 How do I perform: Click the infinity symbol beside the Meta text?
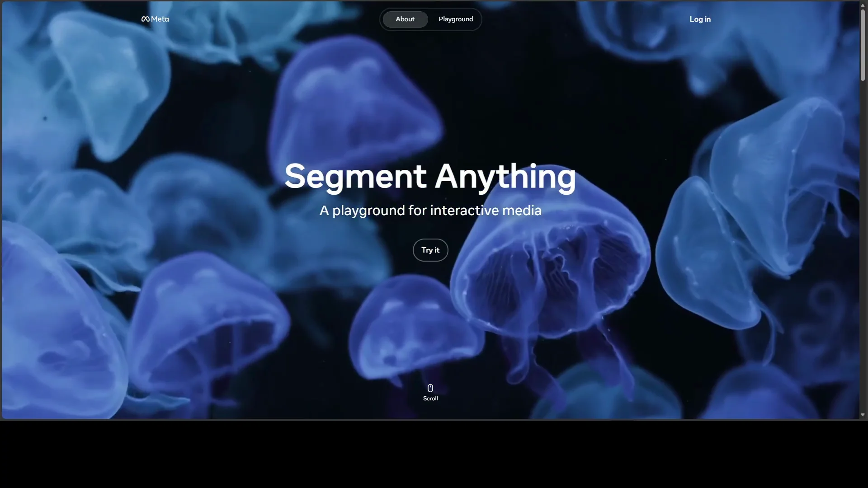pyautogui.click(x=145, y=19)
